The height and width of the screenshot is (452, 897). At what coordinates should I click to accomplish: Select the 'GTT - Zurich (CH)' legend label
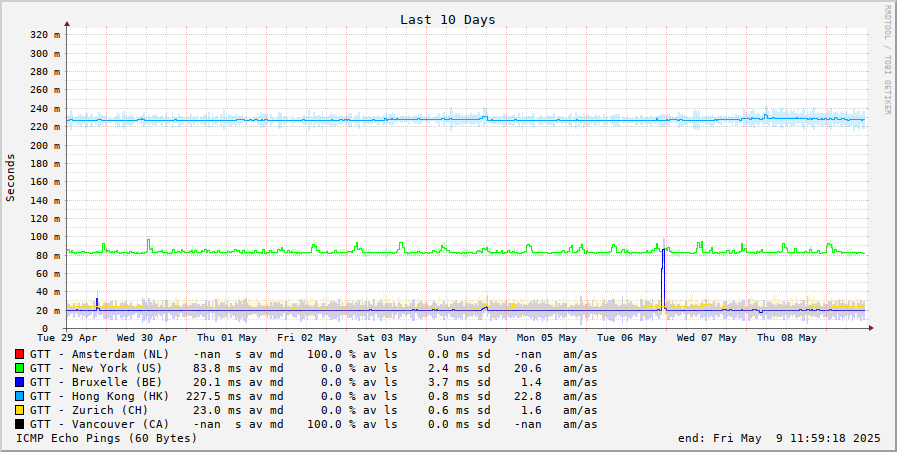[x=89, y=410]
